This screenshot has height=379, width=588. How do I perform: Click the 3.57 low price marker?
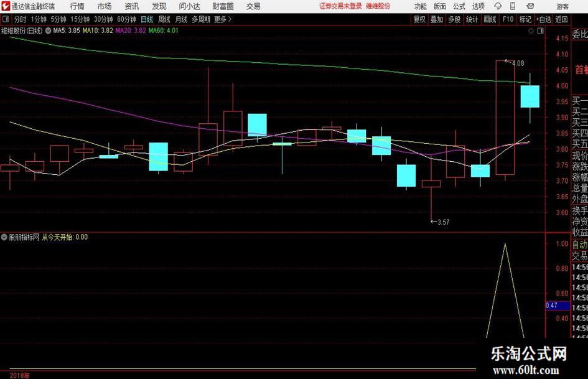pos(443,222)
